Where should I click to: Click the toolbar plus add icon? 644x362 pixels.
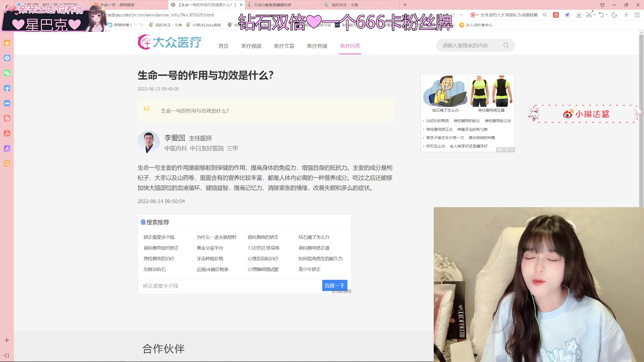pyautogui.click(x=626, y=15)
